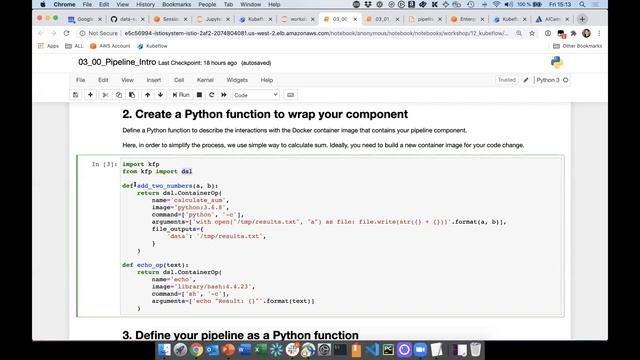Screen dimensions: 640x360
Task: Copy selected cells icon
Action: [119, 95]
